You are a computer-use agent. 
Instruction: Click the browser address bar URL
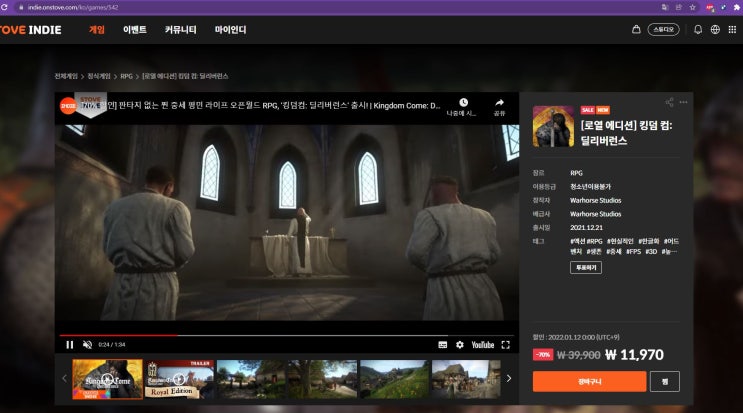pyautogui.click(x=72, y=8)
